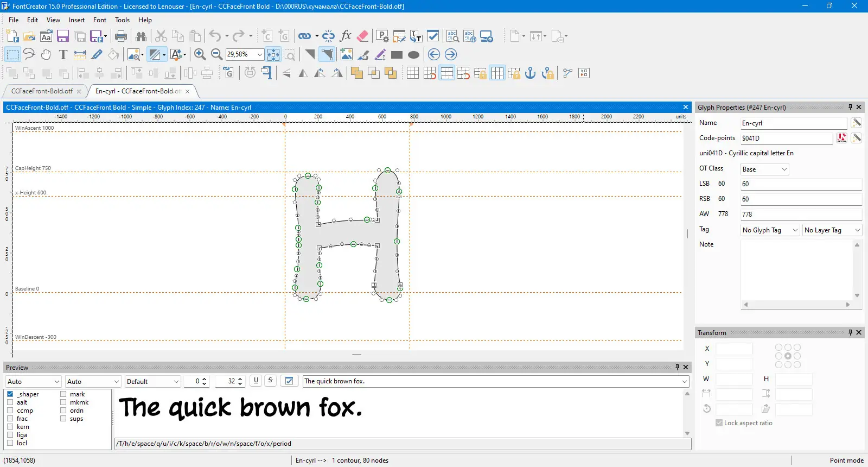Click the strikethrough S button in Preview

pos(270,381)
